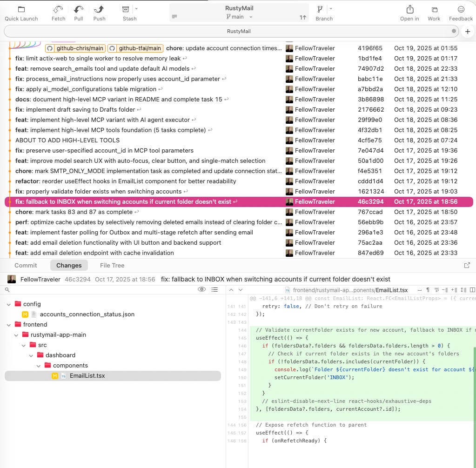Click the file search field with magnifier
Screen dimensions: 476x468
(x=100, y=290)
